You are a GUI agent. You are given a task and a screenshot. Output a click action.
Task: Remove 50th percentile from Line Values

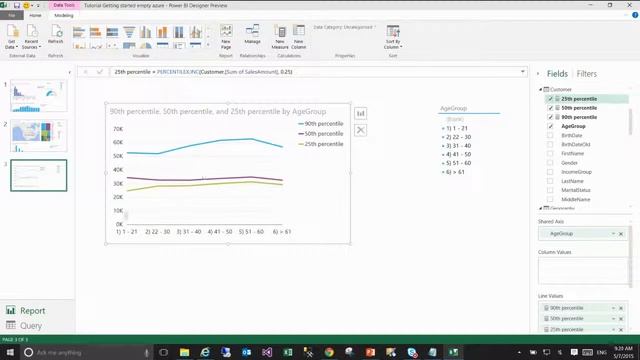tap(621, 319)
